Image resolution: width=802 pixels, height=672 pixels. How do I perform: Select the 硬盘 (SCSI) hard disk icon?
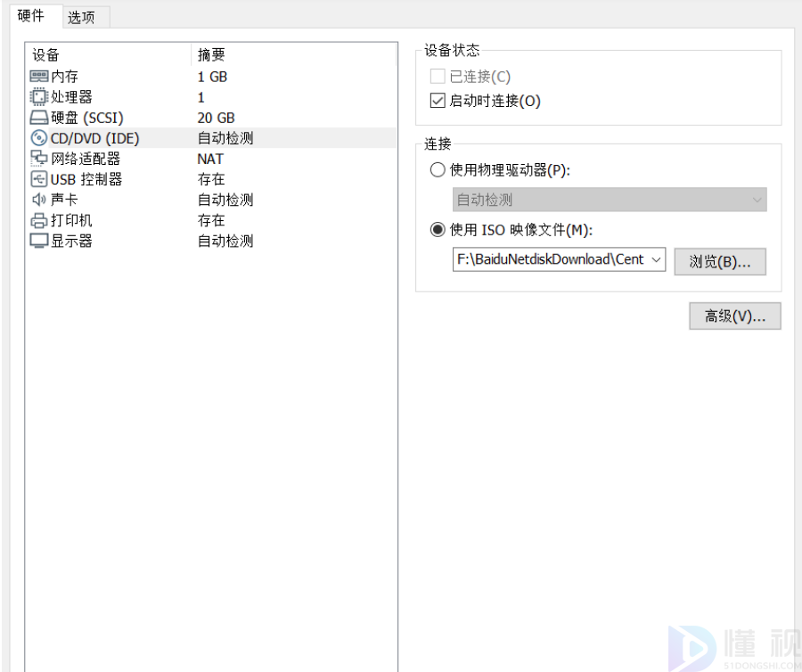coord(39,118)
